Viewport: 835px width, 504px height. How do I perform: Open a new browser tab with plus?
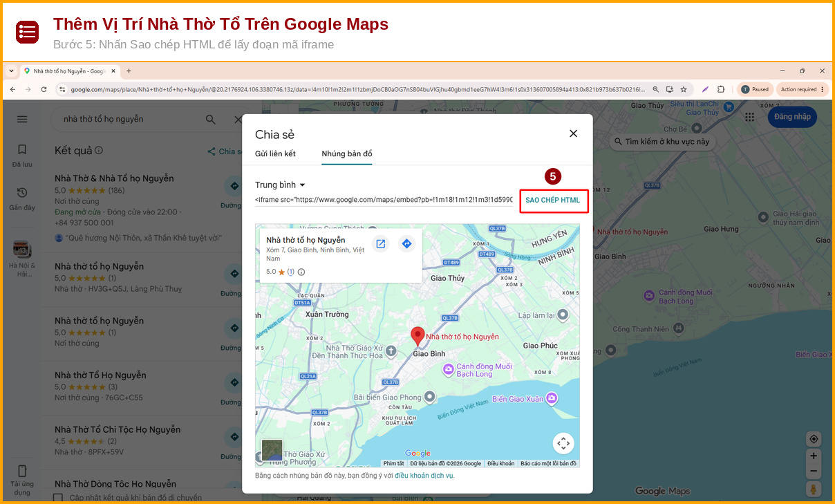pos(129,71)
